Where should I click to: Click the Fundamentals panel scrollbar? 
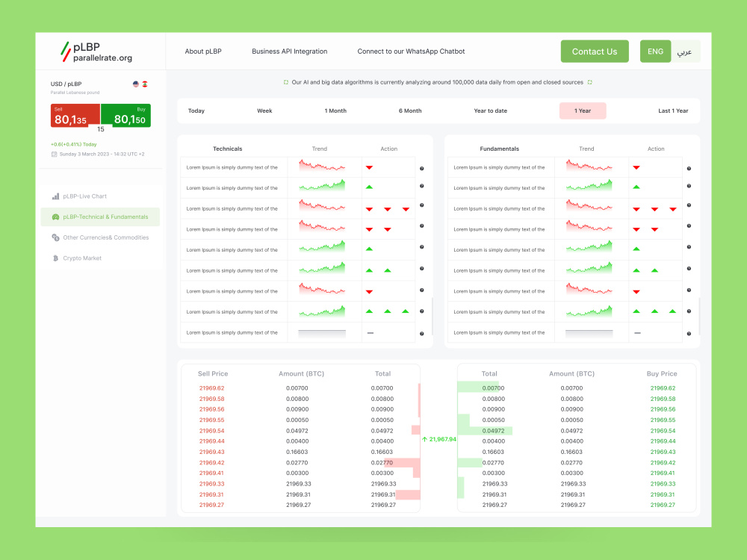coord(699,317)
